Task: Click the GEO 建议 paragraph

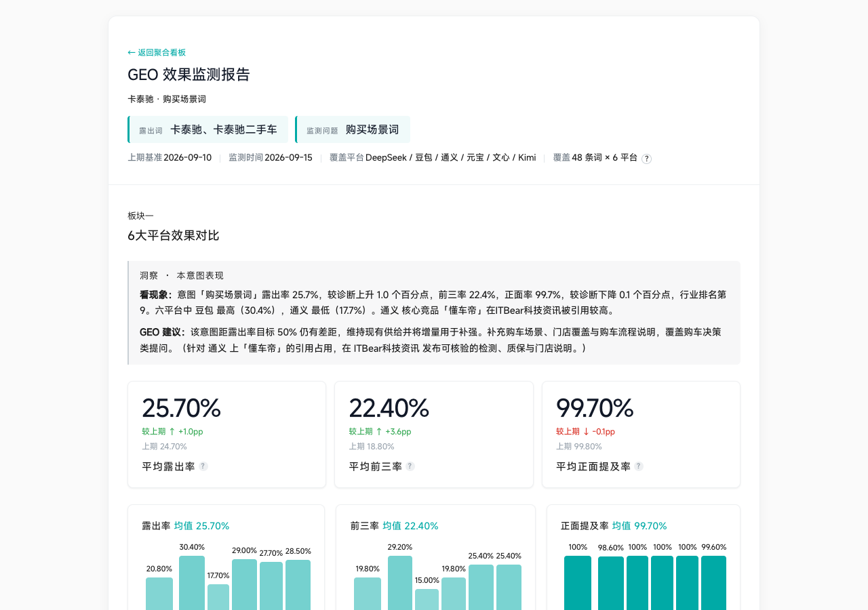Action: (433, 340)
